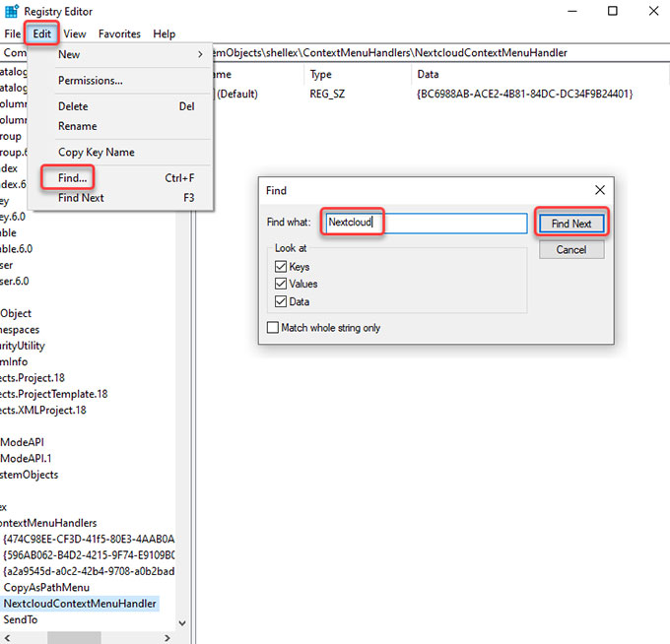Click the tree horizontal scroll right arrow
Viewport: 670px width, 644px height.
click(167, 638)
